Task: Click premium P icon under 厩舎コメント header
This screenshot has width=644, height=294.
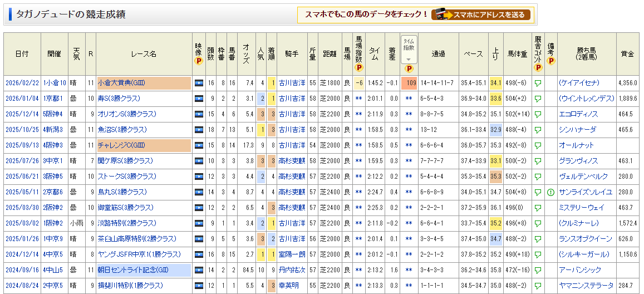Action: [538, 68]
